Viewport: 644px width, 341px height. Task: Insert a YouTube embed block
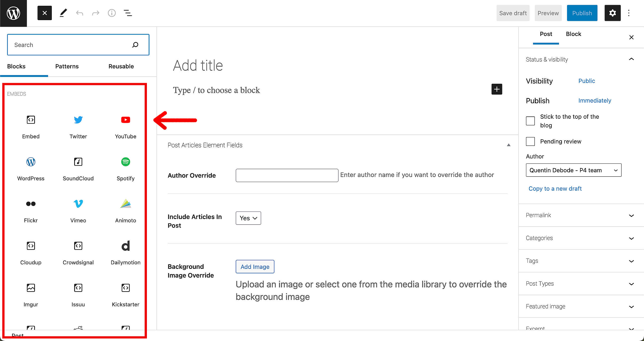pyautogui.click(x=126, y=127)
